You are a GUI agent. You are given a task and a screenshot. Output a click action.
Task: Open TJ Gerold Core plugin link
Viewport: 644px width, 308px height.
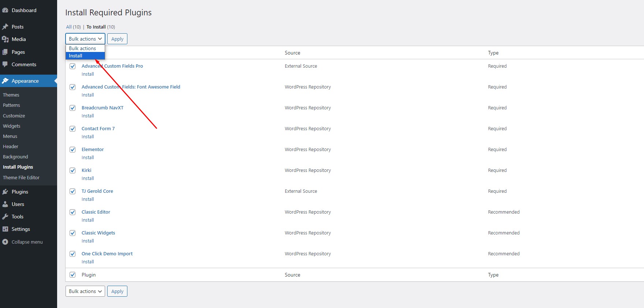[x=97, y=191]
